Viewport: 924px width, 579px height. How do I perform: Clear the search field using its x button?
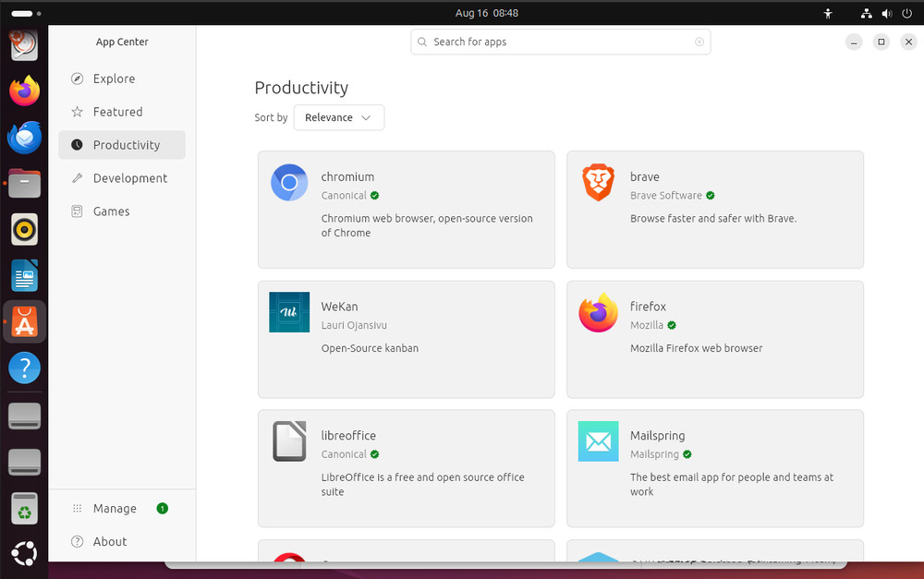[699, 42]
